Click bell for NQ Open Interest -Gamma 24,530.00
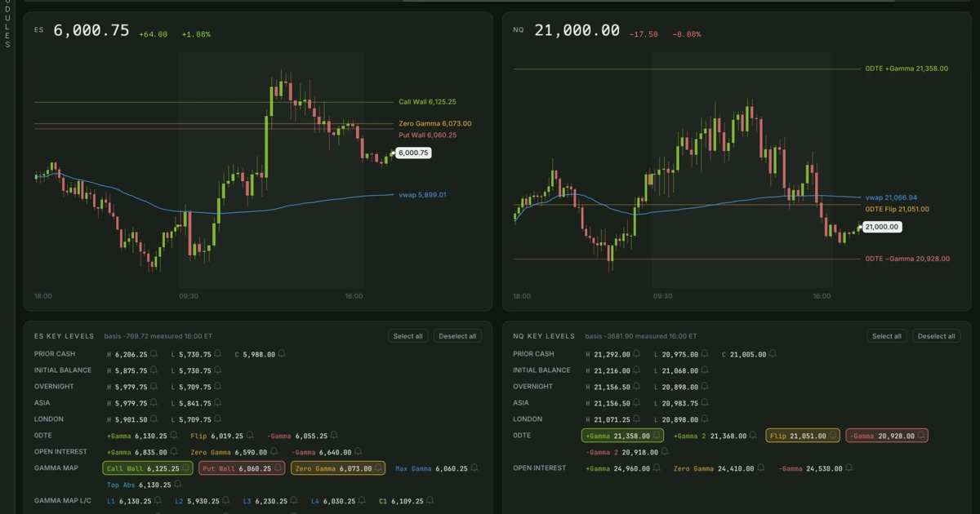 (x=849, y=468)
